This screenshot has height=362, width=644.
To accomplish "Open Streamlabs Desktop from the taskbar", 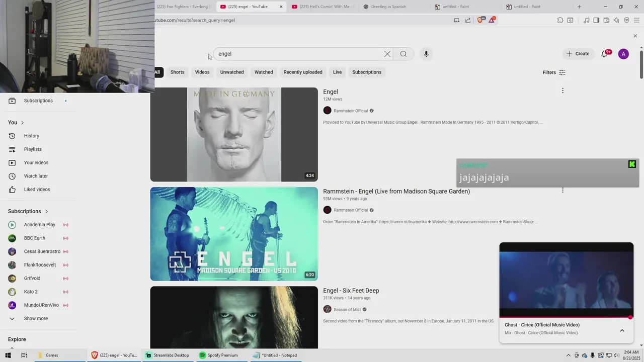I will point(167,355).
